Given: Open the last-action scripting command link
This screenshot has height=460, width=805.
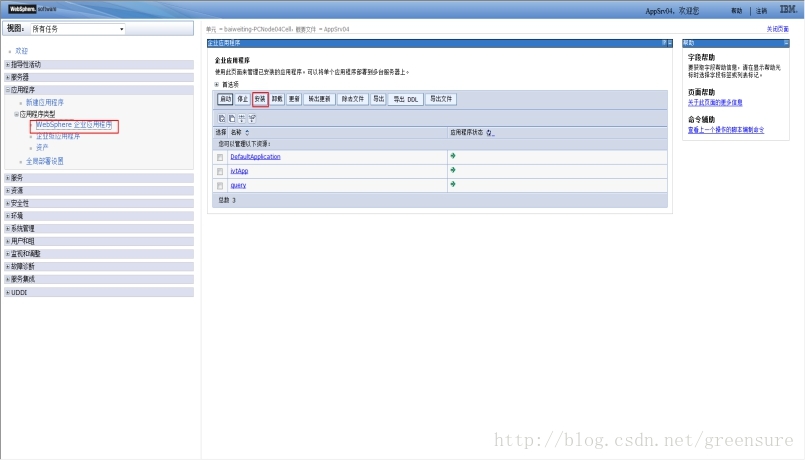Looking at the screenshot, I should [726, 130].
